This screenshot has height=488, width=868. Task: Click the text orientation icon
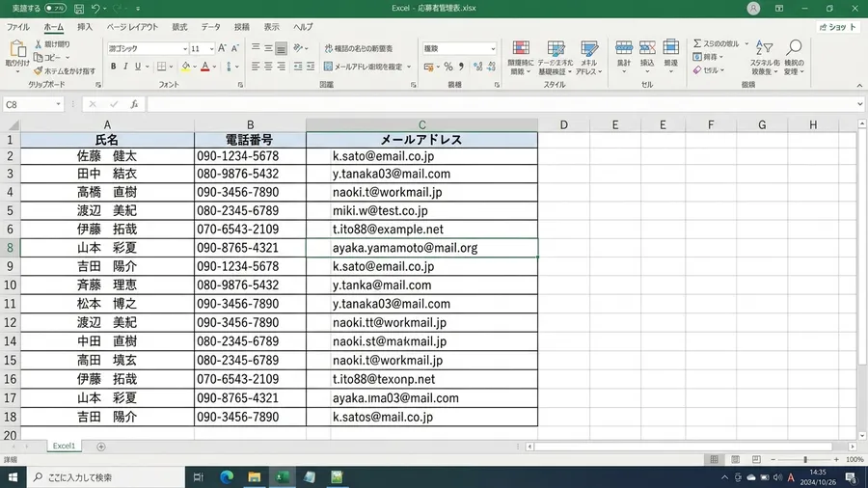tap(298, 48)
